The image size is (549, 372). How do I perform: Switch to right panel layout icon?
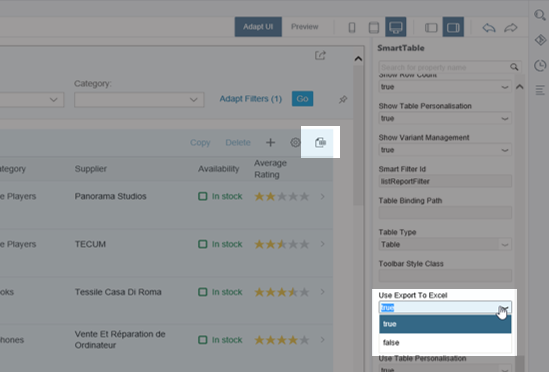[453, 27]
